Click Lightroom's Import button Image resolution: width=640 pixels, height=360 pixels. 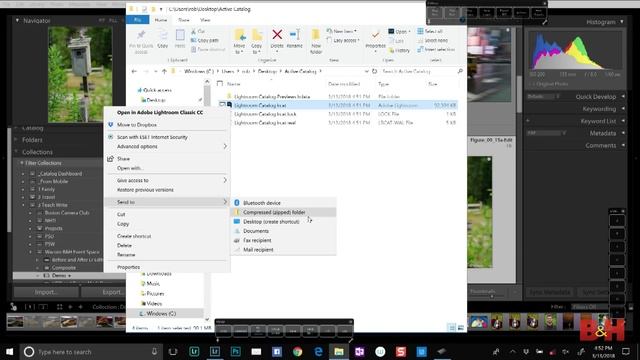click(x=46, y=292)
